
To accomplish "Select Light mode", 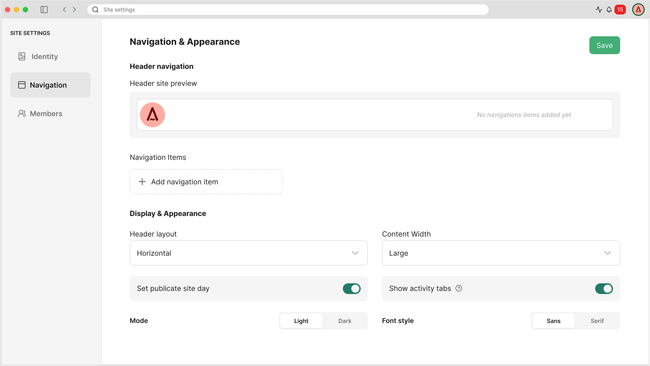I will click(x=301, y=321).
